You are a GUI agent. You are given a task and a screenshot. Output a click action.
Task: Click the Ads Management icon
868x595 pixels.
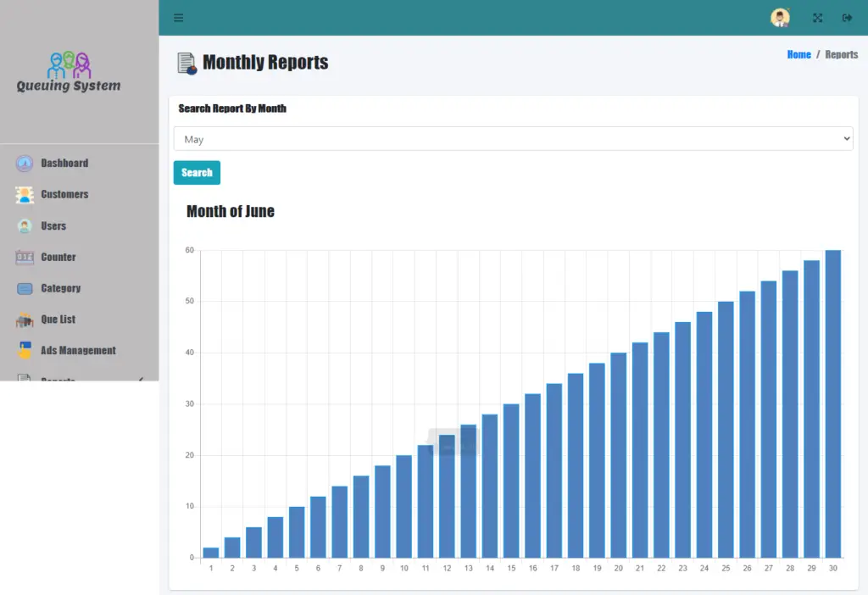coord(25,350)
